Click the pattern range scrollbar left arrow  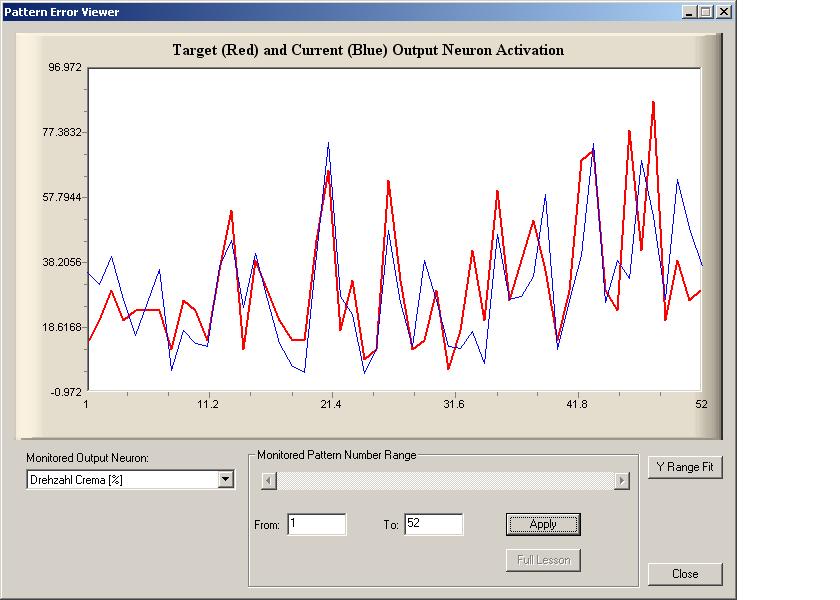click(267, 481)
